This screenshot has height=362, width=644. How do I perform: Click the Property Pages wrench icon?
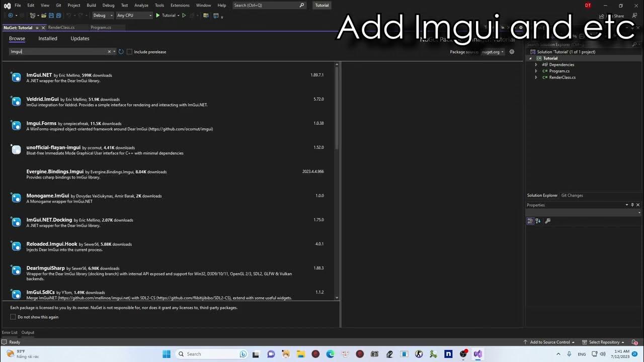(x=548, y=221)
